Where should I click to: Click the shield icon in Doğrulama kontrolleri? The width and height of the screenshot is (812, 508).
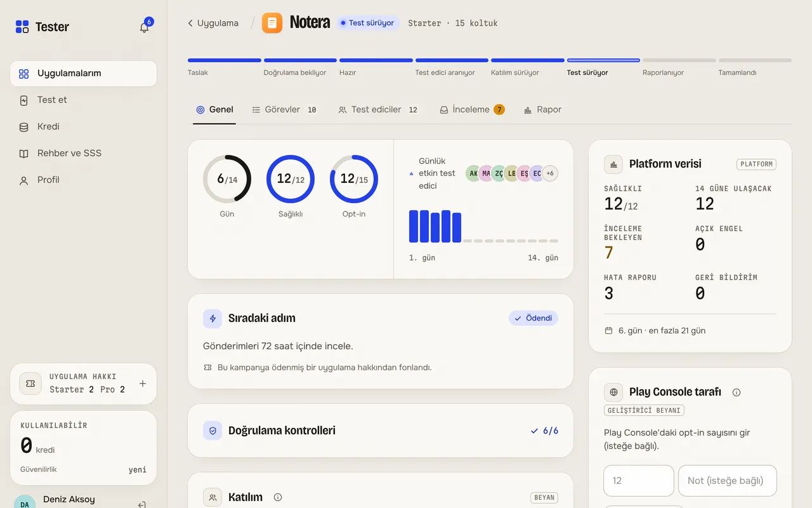(213, 431)
